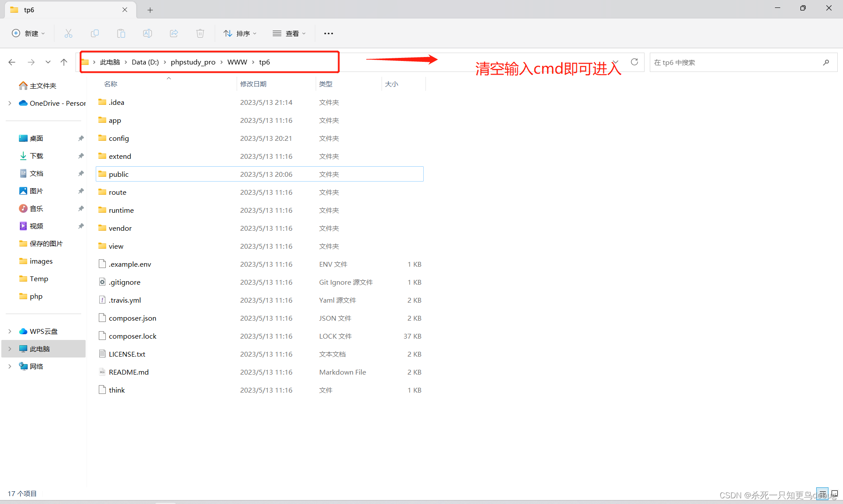Screen dimensions: 843x504
Task: Open the View (查看) dropdown
Action: [289, 33]
